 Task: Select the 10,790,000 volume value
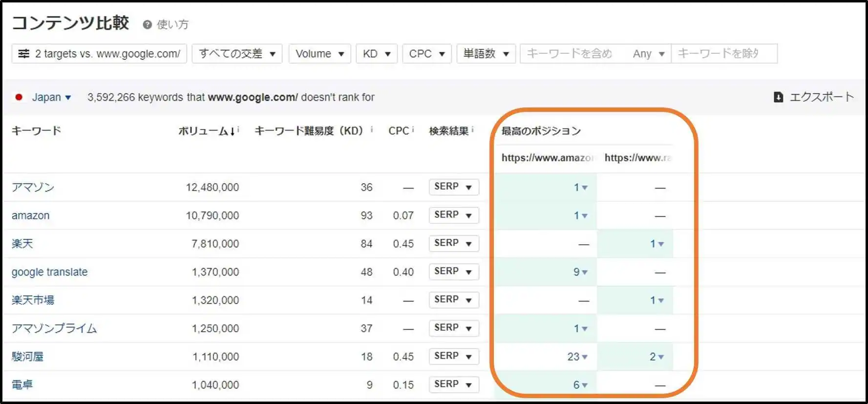pyautogui.click(x=212, y=215)
